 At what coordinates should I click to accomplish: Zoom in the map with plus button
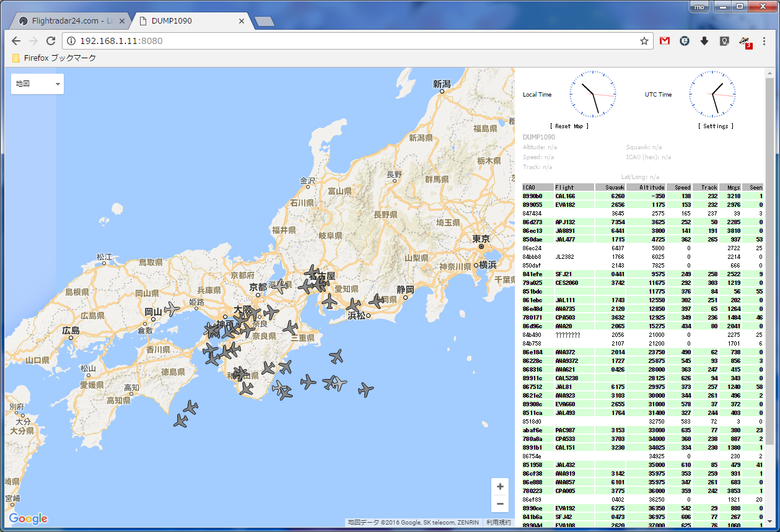500,487
